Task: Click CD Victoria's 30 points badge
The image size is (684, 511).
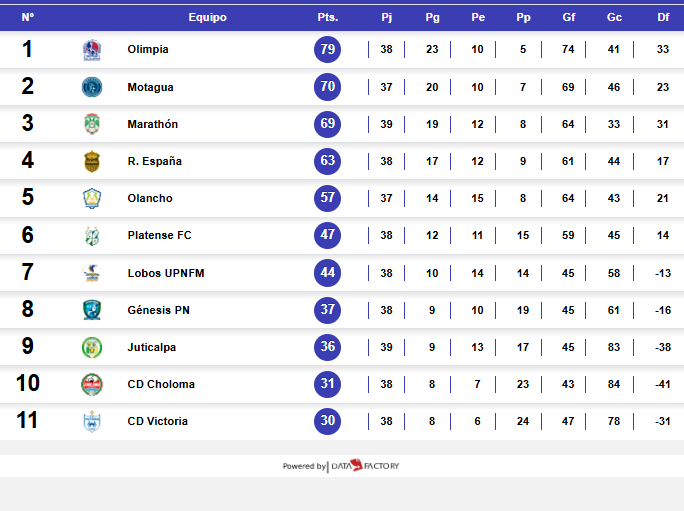Action: point(328,421)
